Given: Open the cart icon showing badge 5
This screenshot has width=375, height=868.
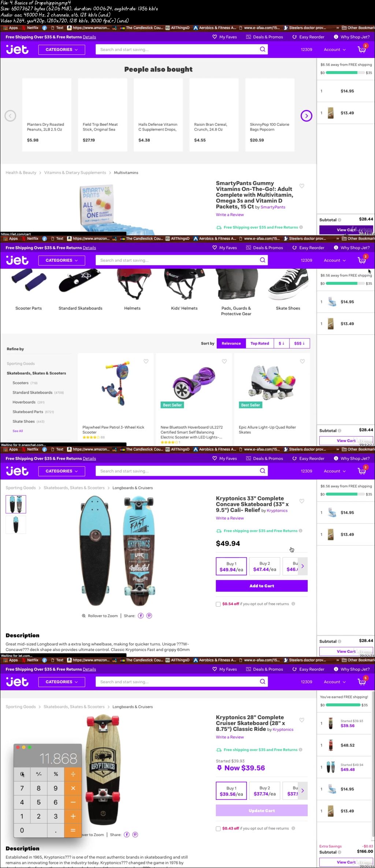Looking at the screenshot, I should [362, 681].
